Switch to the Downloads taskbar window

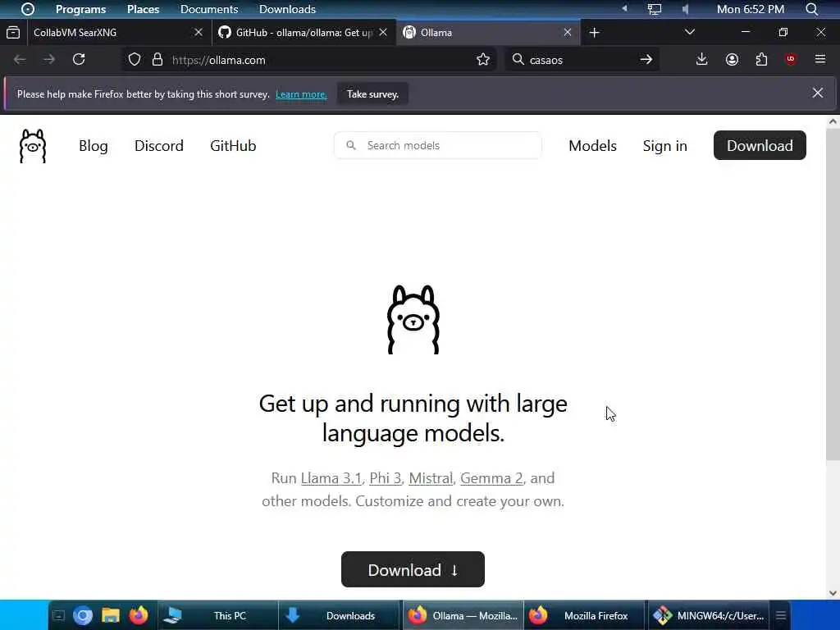pyautogui.click(x=340, y=615)
